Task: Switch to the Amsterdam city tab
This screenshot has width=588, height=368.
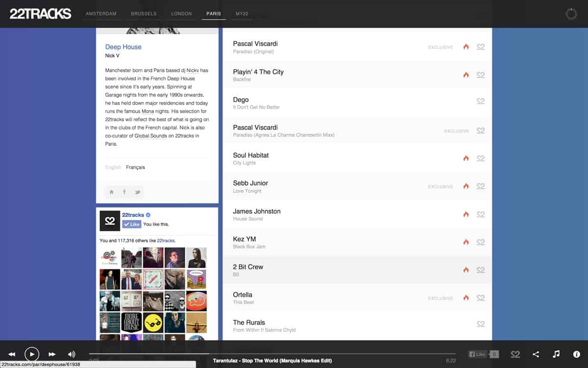Action: (x=101, y=14)
